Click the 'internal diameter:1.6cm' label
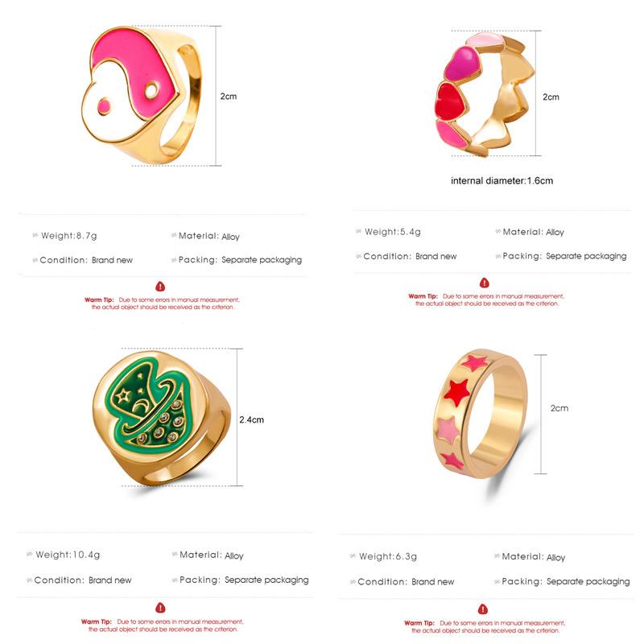Viewport: 644px width, 644px height. 502,180
